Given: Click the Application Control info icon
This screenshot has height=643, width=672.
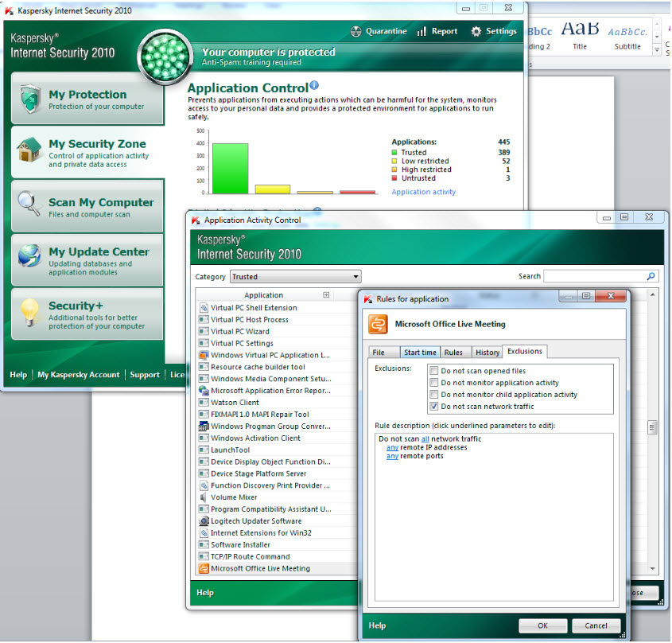Looking at the screenshot, I should pos(314,86).
